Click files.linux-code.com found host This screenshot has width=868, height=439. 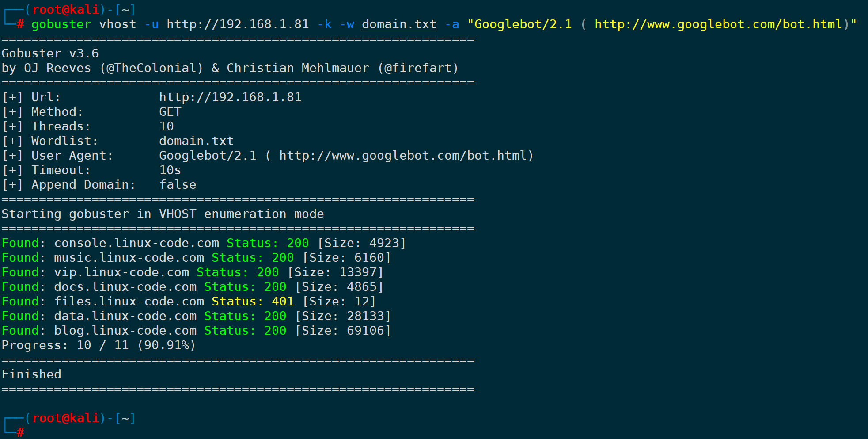pos(129,302)
